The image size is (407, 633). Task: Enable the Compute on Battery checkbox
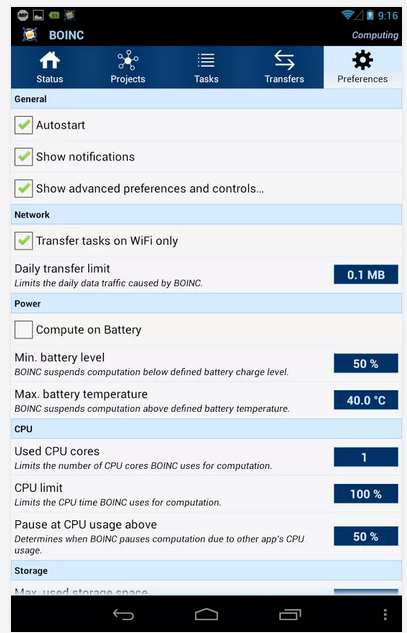[x=23, y=330]
